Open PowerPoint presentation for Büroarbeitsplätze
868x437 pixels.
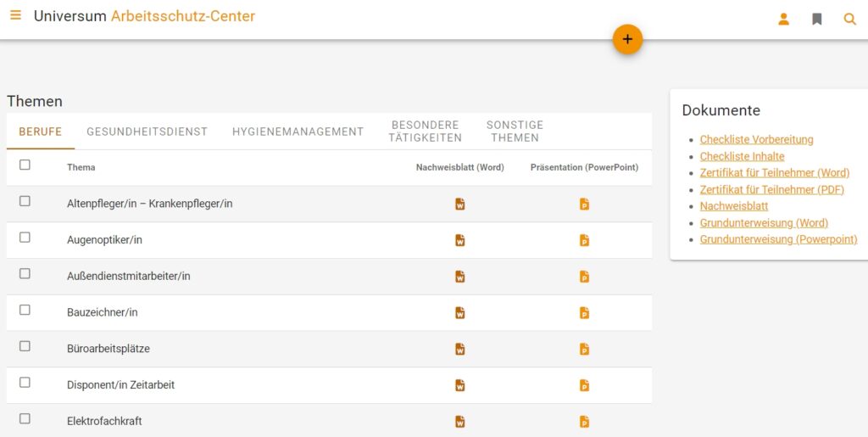584,349
